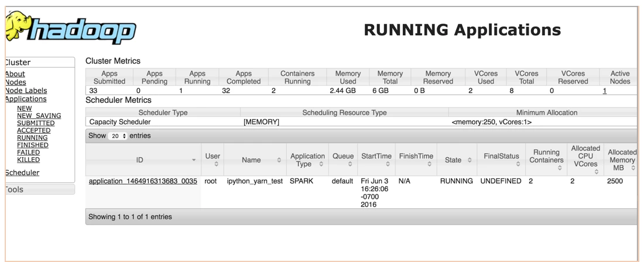The width and height of the screenshot is (644, 262).
Task: Click the Fri Jun 3 start time cell
Action: 375,193
